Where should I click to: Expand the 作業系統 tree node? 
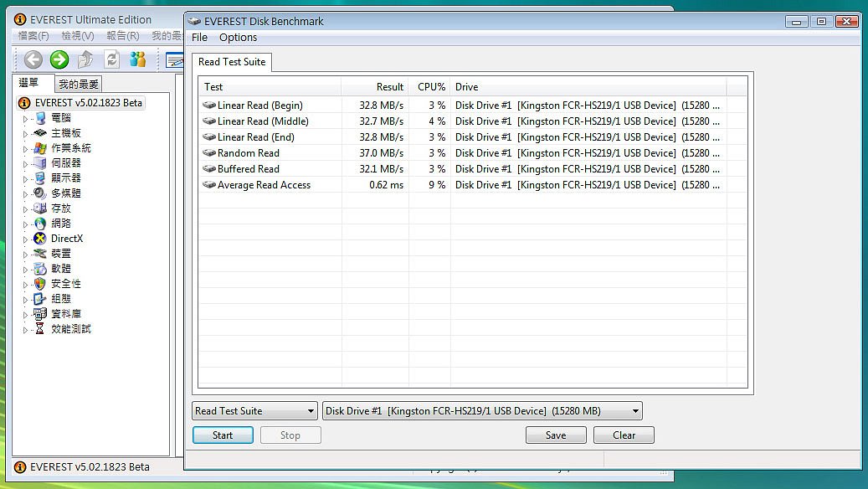[x=25, y=148]
